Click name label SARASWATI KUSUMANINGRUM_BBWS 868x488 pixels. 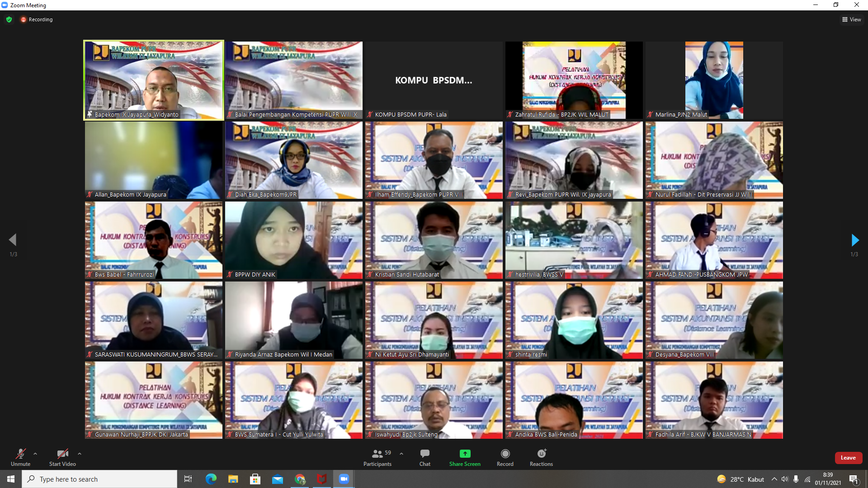coord(156,355)
